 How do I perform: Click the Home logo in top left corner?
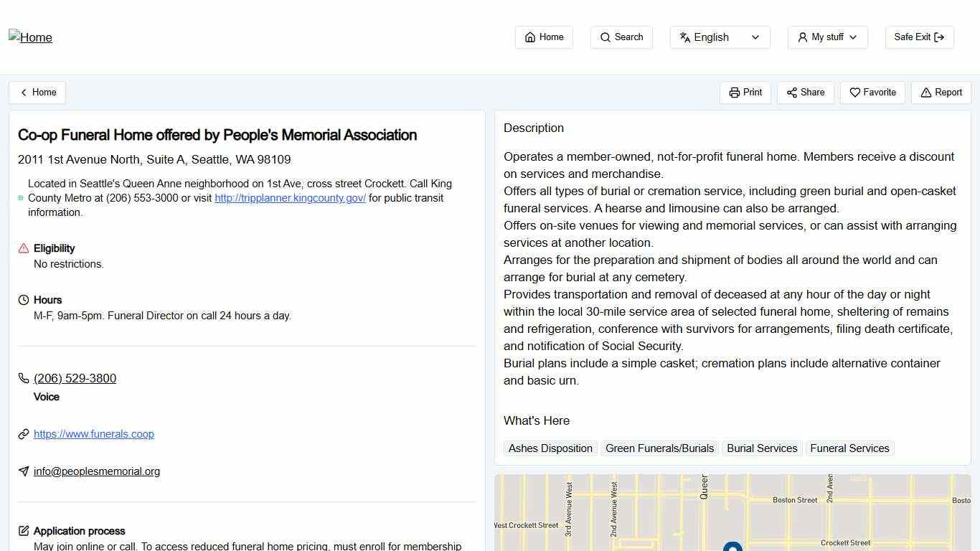30,37
